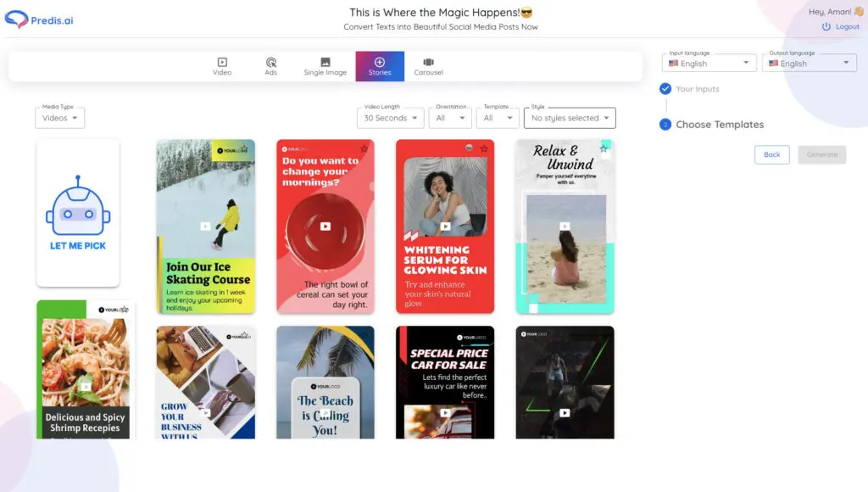The height and width of the screenshot is (492, 868).
Task: Click the Logout power icon
Action: point(826,26)
